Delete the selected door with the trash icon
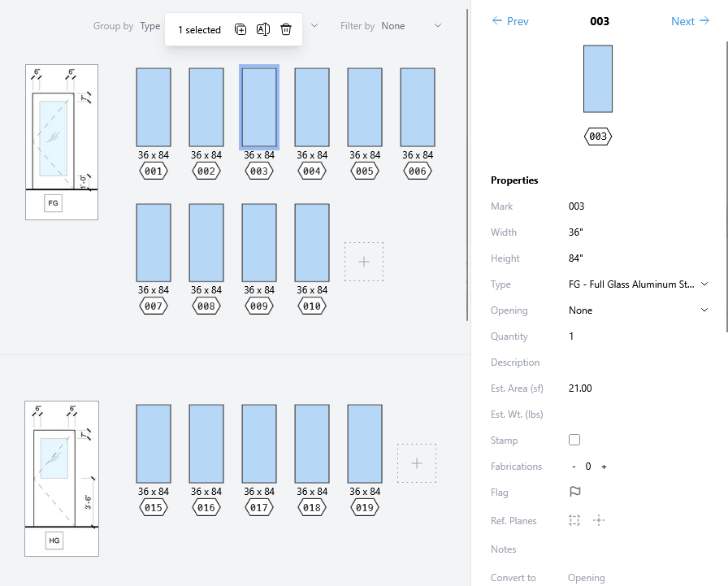The width and height of the screenshot is (728, 586). click(286, 29)
